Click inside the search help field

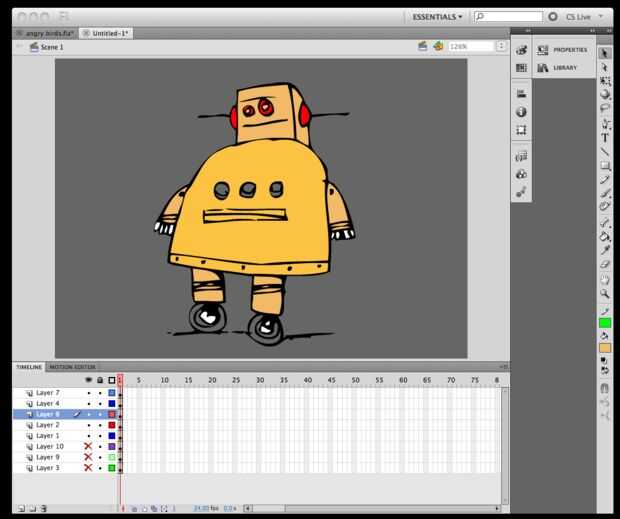coord(508,17)
